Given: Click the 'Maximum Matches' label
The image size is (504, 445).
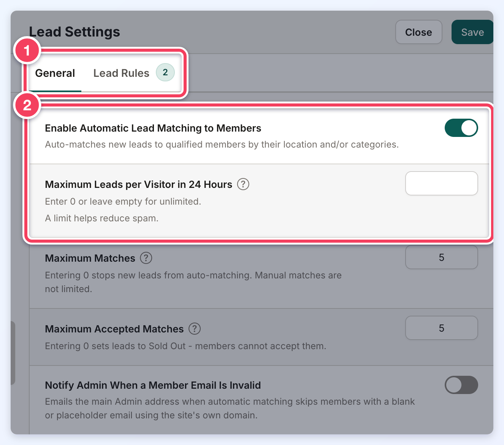Looking at the screenshot, I should tap(90, 258).
